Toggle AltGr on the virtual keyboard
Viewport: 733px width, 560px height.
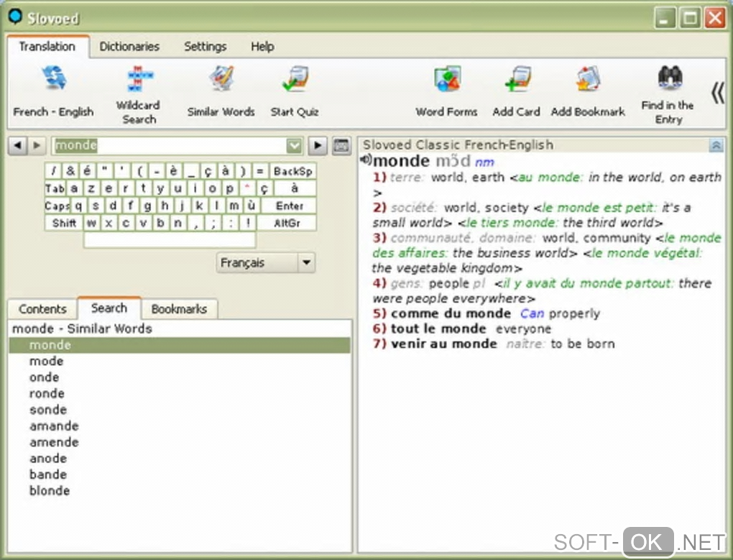point(287,223)
